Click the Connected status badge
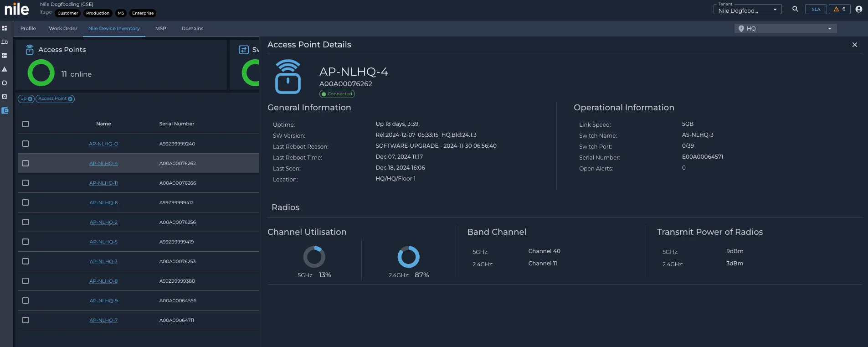 (x=337, y=94)
